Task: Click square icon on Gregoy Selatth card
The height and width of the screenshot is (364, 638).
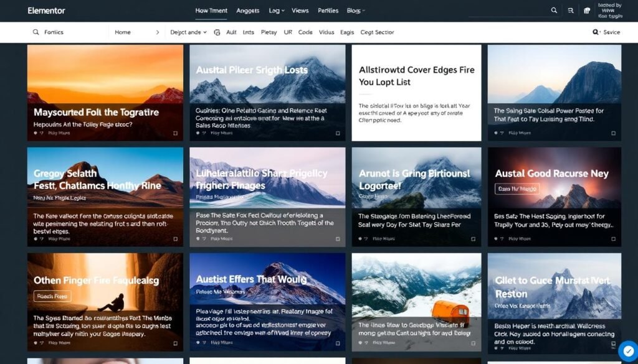Action: (x=175, y=239)
